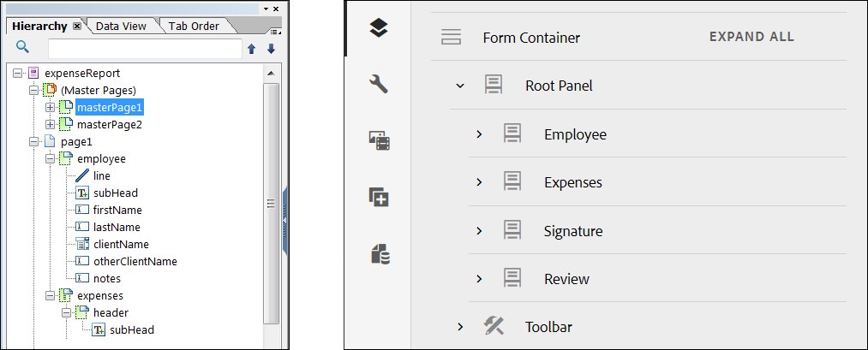Click EXPAND ALL in Form Container
Screen dimensions: 868x350
coord(751,37)
